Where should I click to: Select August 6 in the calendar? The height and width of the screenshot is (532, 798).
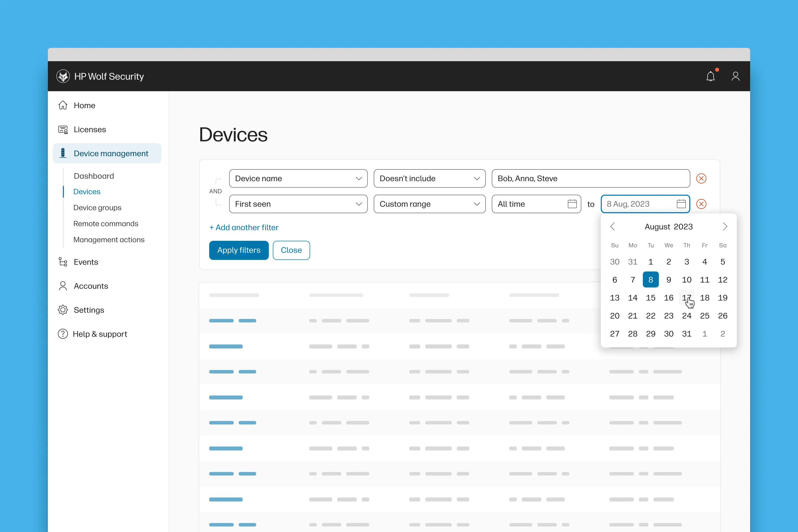[x=614, y=280]
